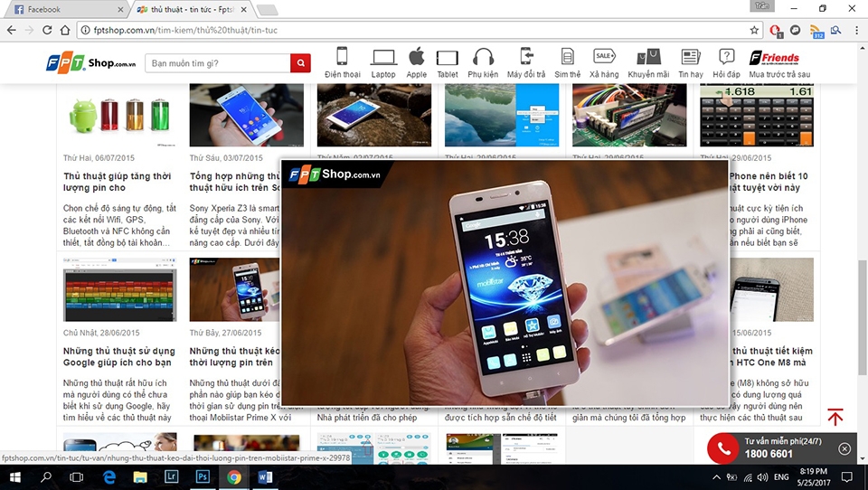Reload the page in Chrome
The width and height of the screenshot is (868, 490).
[x=47, y=30]
